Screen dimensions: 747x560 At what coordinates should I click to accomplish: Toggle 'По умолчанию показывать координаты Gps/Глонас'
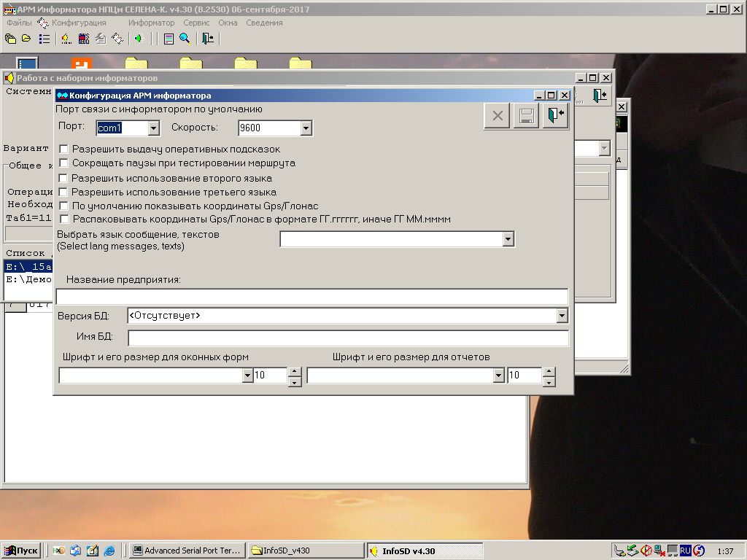click(x=63, y=206)
